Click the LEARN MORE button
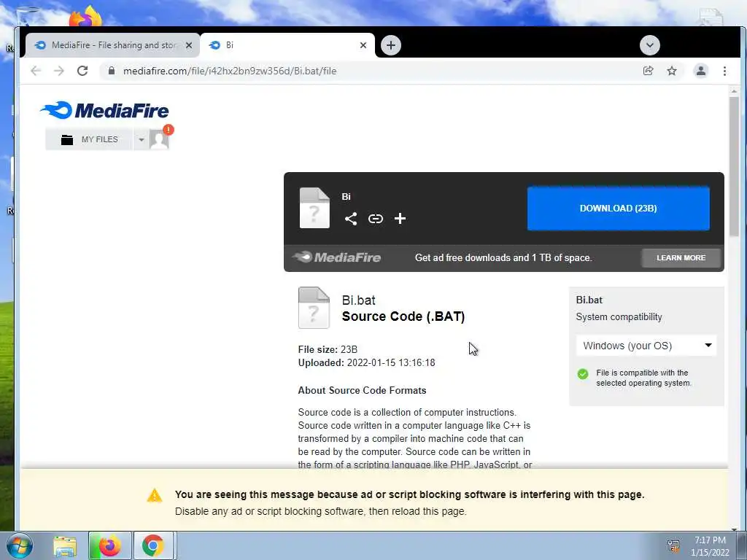This screenshot has height=560, width=747. tap(681, 257)
